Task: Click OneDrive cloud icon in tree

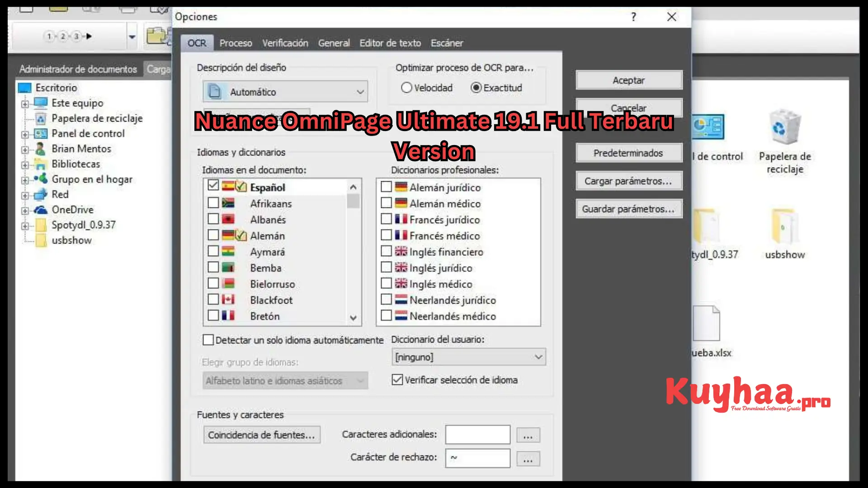Action: 41,210
